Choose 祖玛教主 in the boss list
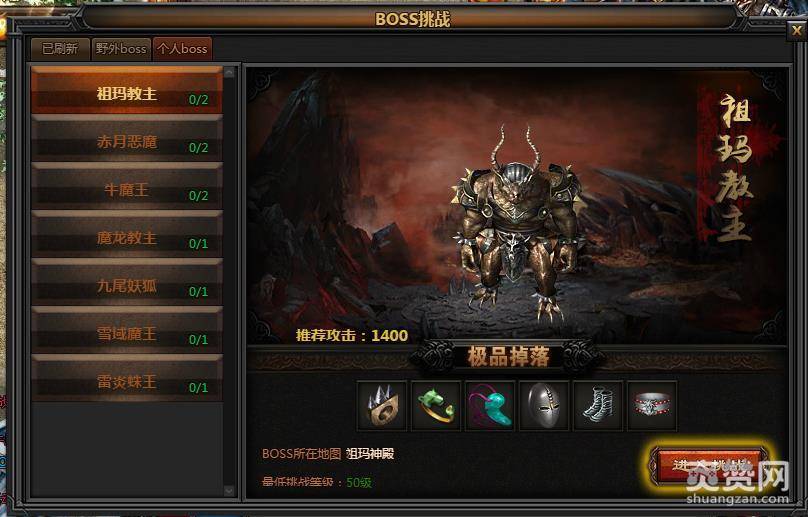 [x=127, y=90]
